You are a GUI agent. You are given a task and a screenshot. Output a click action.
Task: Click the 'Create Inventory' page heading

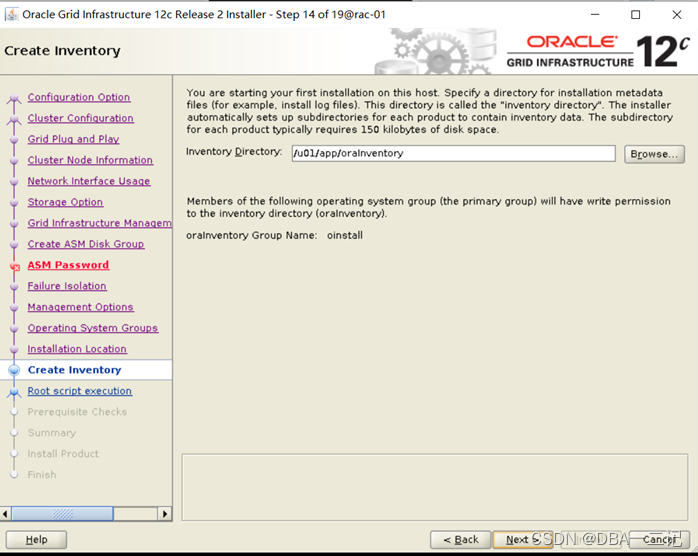point(62,51)
